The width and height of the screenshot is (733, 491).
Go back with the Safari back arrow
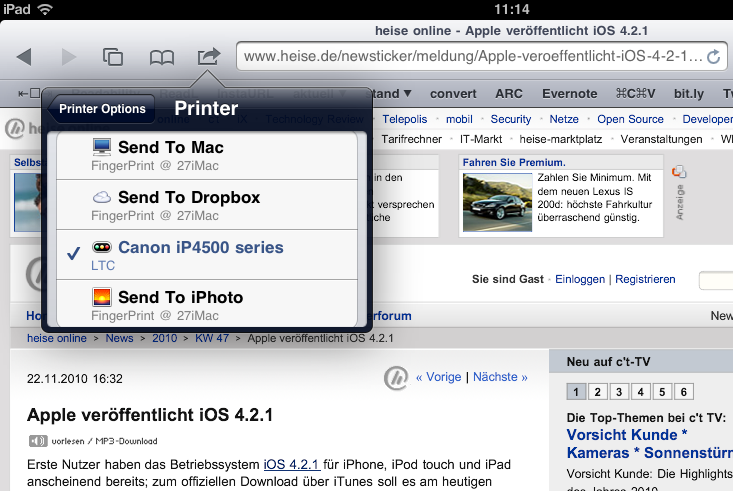[x=24, y=57]
